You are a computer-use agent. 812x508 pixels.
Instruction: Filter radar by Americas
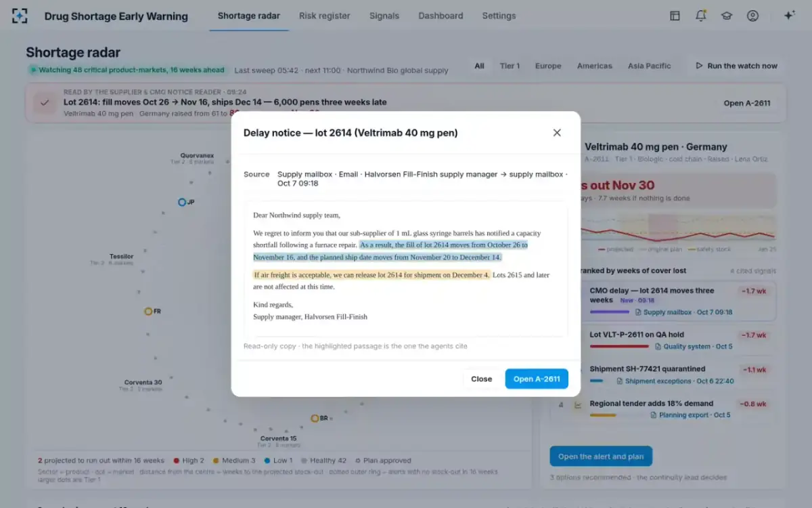[x=595, y=66]
